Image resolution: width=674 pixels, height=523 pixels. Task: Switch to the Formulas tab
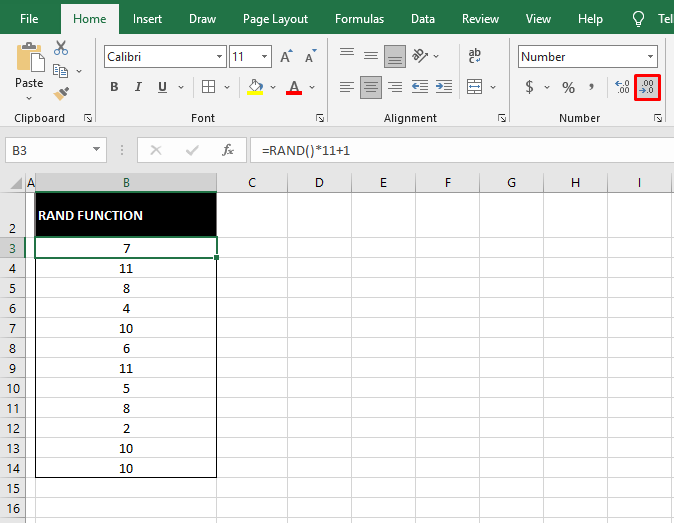tap(359, 19)
